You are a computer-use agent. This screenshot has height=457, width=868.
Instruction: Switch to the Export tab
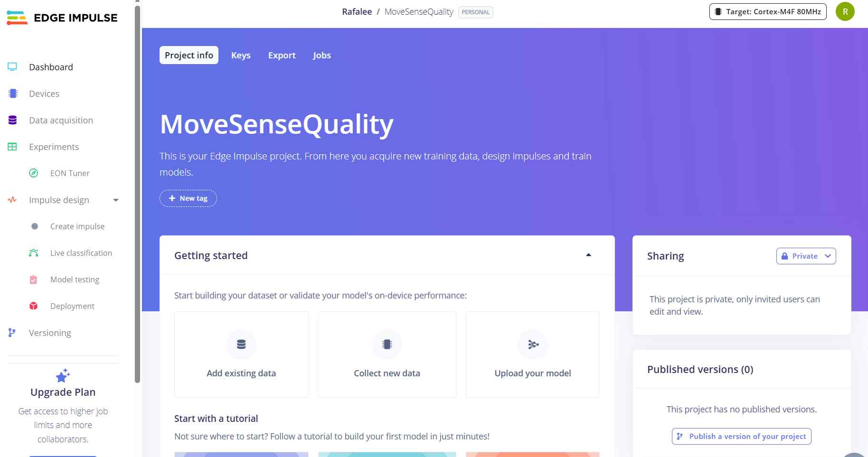click(282, 55)
